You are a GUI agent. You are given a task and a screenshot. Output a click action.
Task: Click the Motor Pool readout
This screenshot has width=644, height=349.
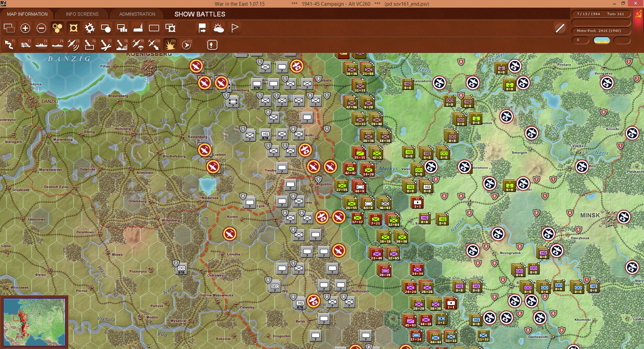(x=601, y=31)
